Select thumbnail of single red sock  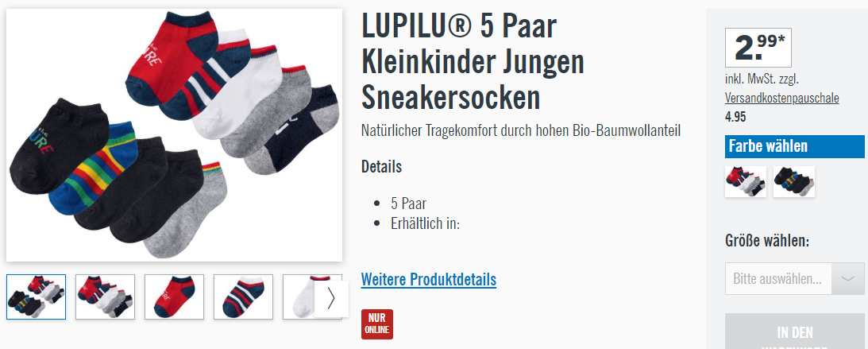click(175, 297)
